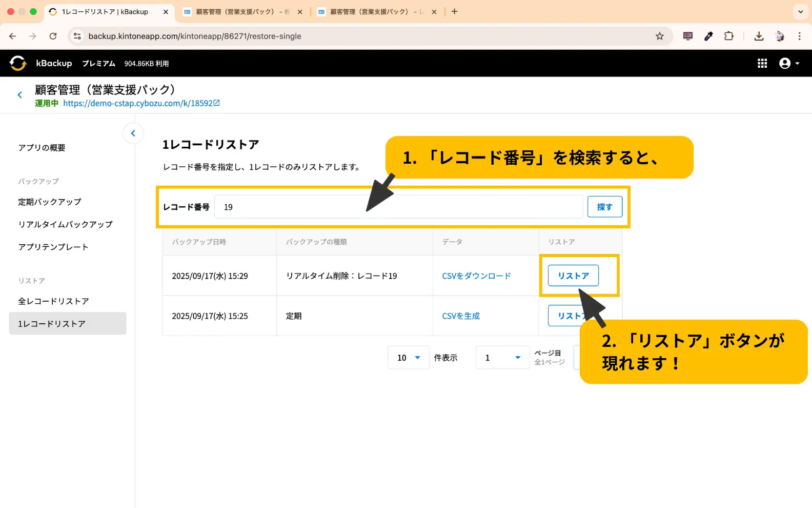This screenshot has height=508, width=812.
Task: Open the user account menu icon
Action: coord(784,63)
